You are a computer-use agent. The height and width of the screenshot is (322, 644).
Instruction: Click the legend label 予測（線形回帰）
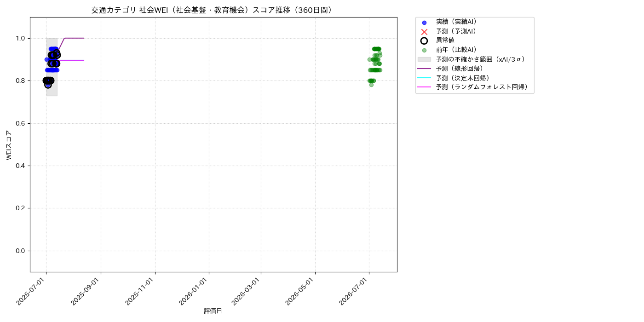coord(460,69)
